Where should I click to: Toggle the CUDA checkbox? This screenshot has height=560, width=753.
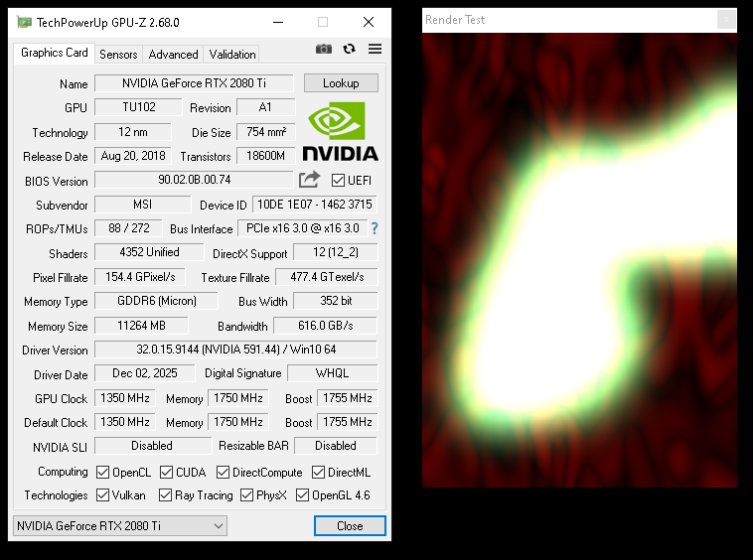pos(166,473)
